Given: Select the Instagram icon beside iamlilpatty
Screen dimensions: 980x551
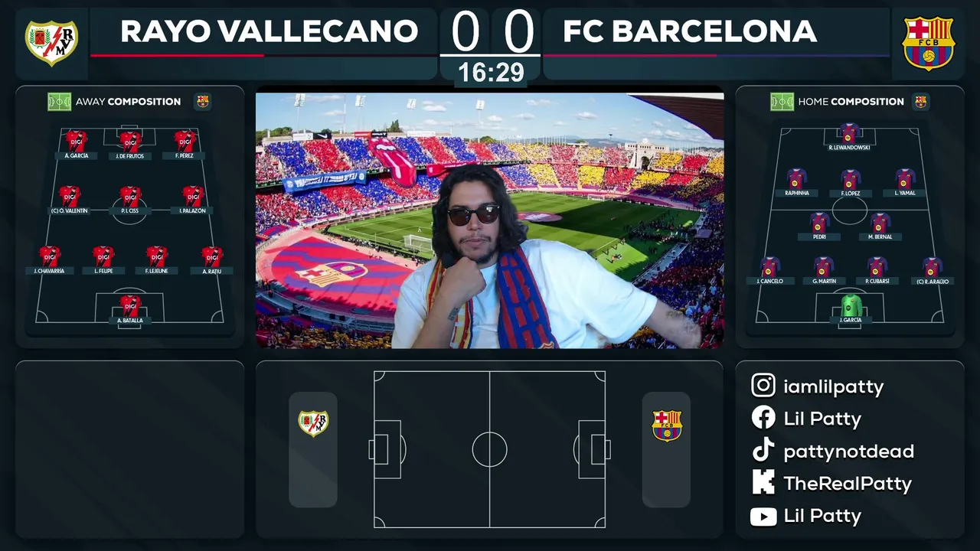Looking at the screenshot, I should (763, 386).
